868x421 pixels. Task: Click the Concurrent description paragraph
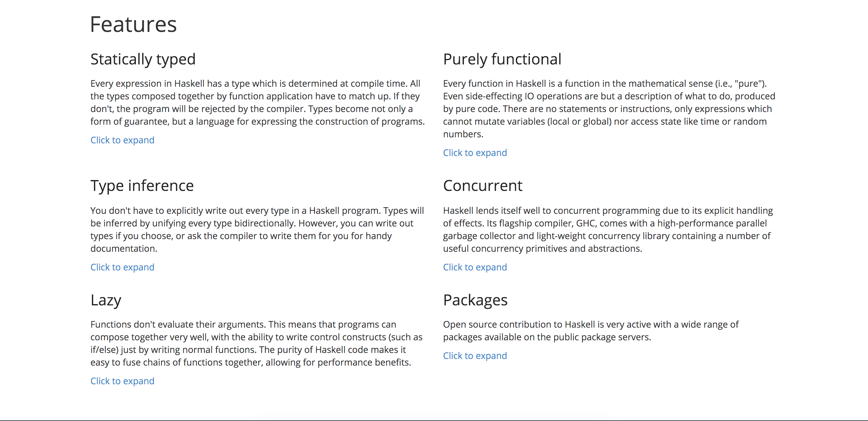coord(608,229)
